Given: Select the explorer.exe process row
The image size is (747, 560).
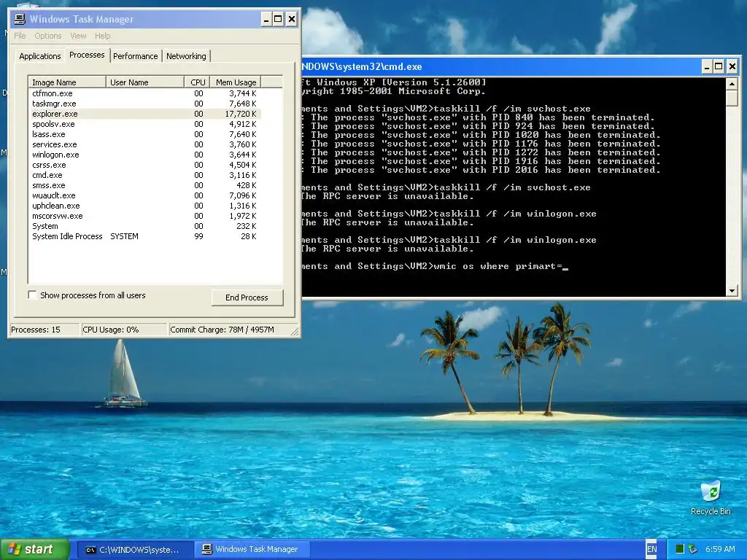Looking at the screenshot, I should click(x=145, y=114).
